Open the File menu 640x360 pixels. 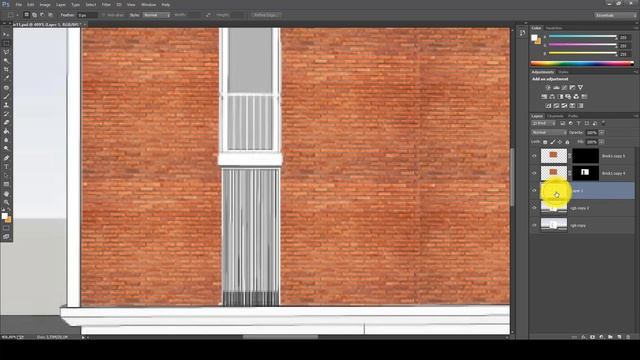18,4
